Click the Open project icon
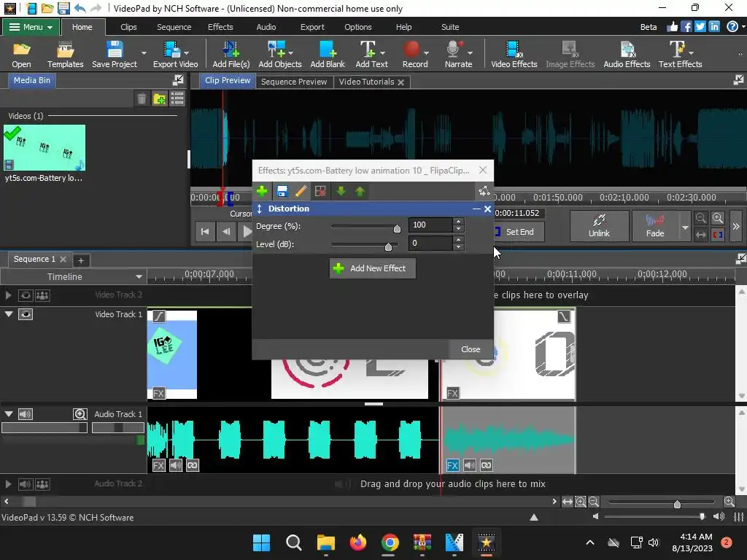Viewport: 747px width, 560px height. 21,54
